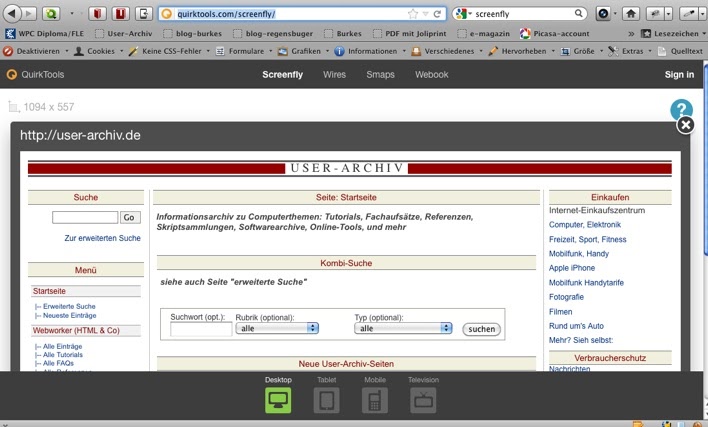708x427 pixels.
Task: Click the green magnifier toolbar icon
Action: coord(51,14)
